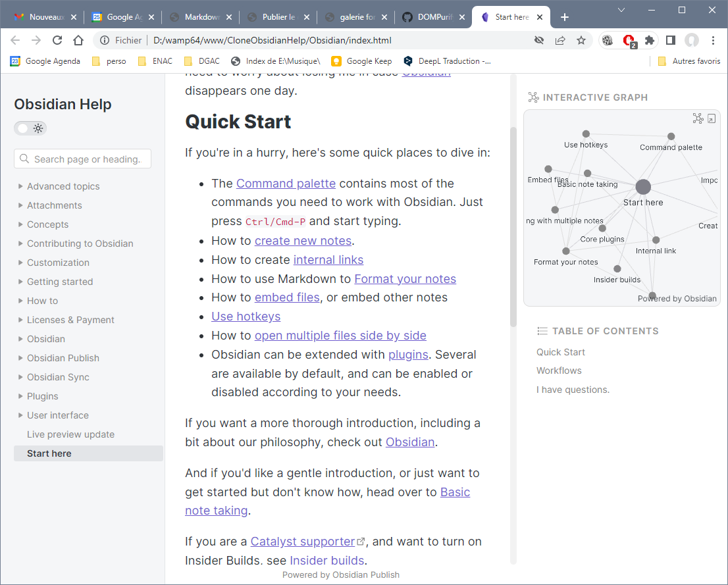
Task: Click the Format your notes graph node
Action: pos(566,251)
